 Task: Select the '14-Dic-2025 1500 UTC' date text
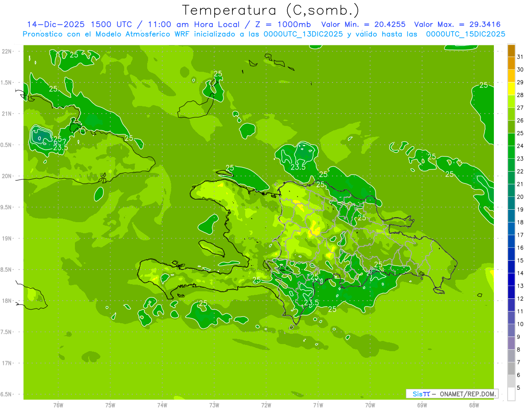(81, 24)
